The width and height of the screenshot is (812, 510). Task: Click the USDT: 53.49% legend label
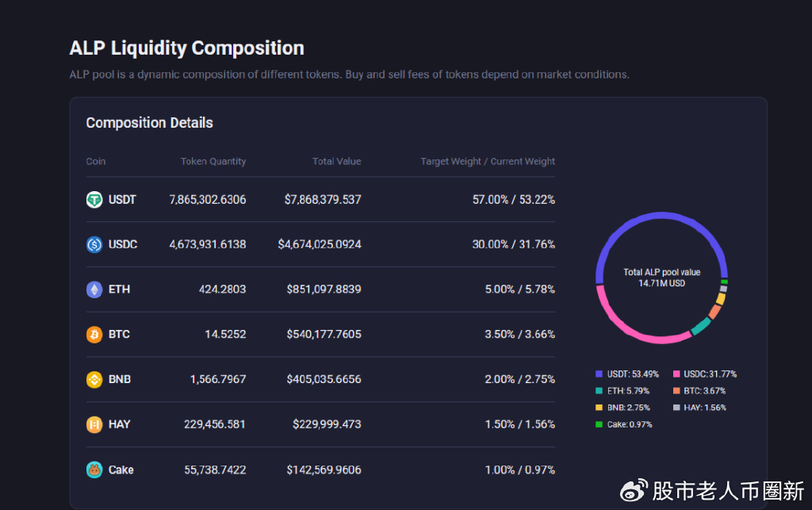pos(633,374)
